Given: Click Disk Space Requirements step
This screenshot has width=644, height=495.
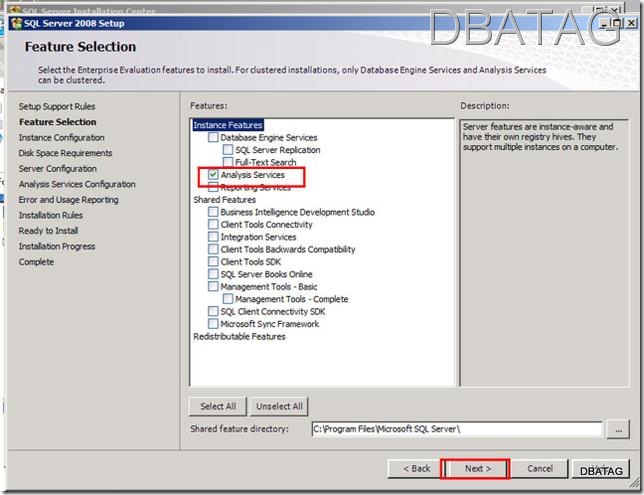Looking at the screenshot, I should click(65, 153).
